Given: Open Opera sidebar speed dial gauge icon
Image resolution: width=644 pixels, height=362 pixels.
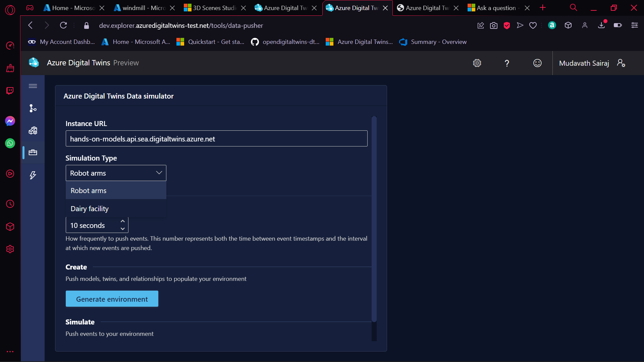Looking at the screenshot, I should click(10, 46).
